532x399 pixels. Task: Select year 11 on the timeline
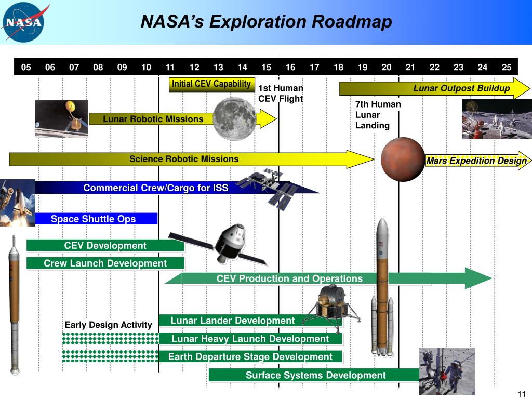(170, 67)
